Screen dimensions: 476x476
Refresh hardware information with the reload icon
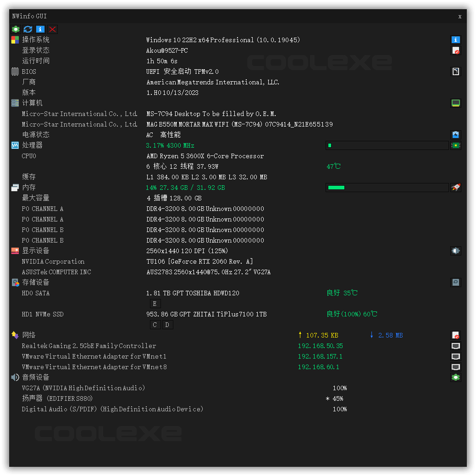pyautogui.click(x=28, y=29)
